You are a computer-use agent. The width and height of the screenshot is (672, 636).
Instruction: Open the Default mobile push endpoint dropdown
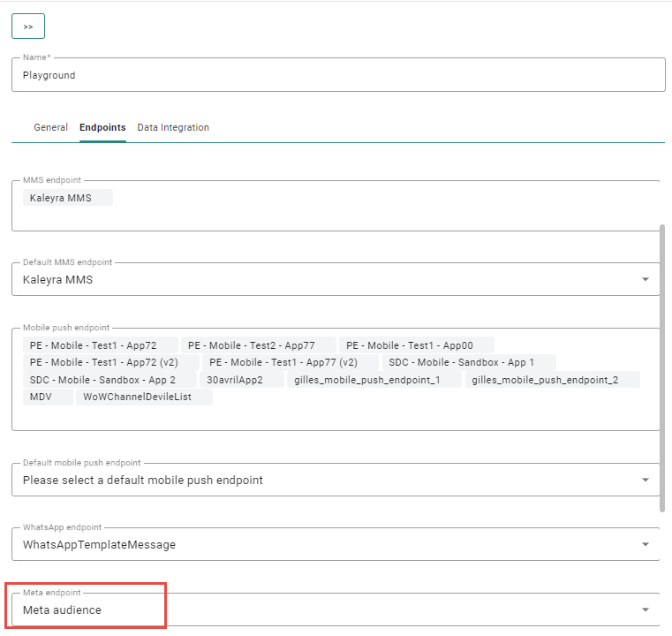coord(645,481)
